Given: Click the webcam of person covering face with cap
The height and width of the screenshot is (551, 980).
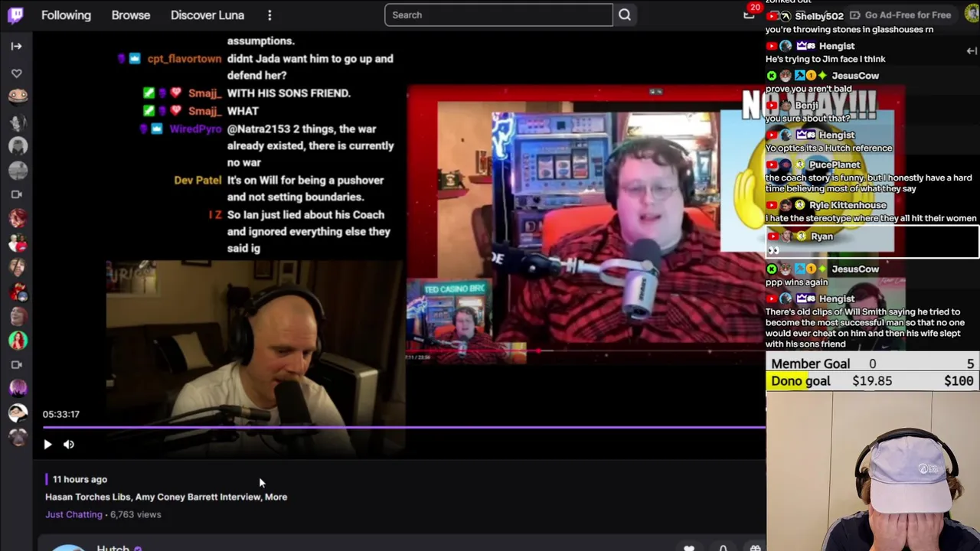Looking at the screenshot, I should (x=873, y=471).
